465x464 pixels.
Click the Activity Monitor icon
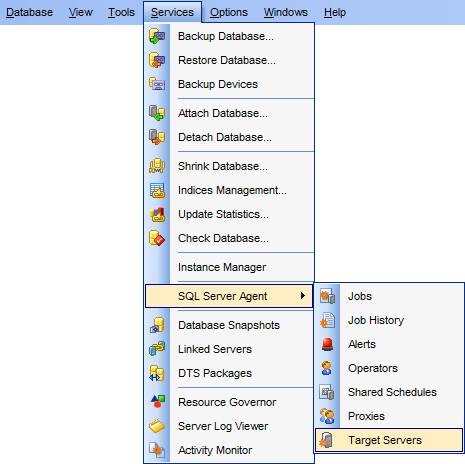coord(157,450)
